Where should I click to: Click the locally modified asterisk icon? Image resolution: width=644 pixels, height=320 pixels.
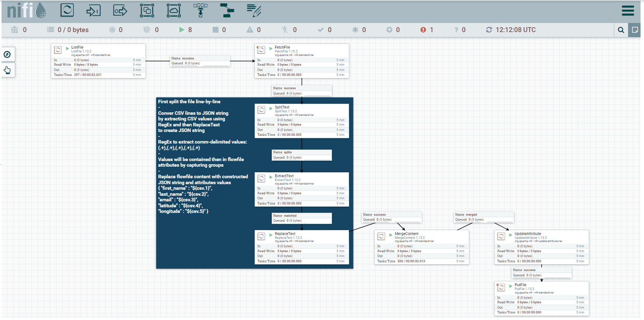click(355, 30)
